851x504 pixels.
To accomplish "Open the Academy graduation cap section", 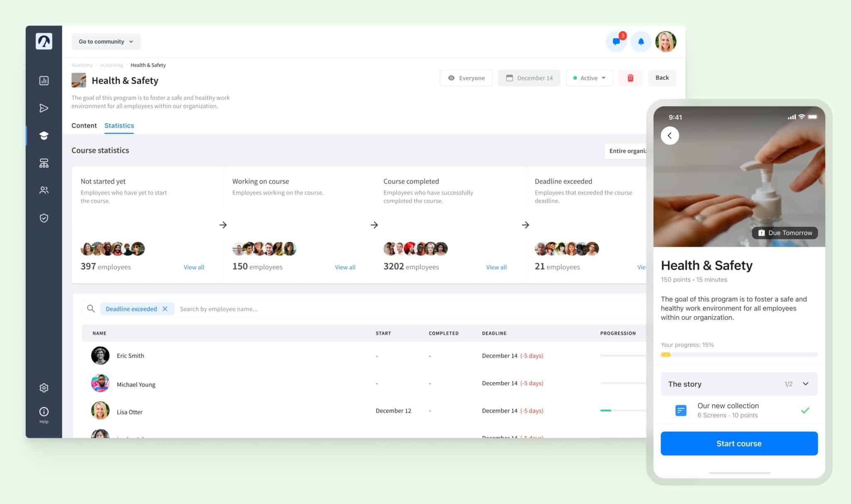I will (44, 135).
